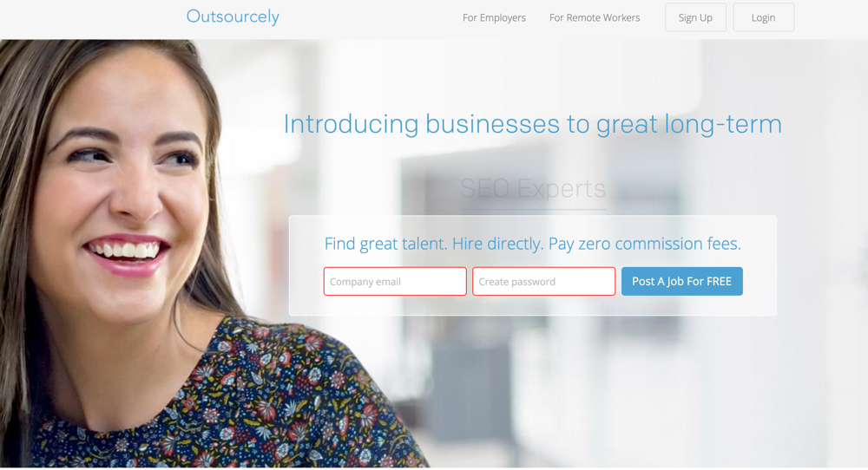
Task: Click the Hire directly phrase in tagline
Action: [497, 244]
